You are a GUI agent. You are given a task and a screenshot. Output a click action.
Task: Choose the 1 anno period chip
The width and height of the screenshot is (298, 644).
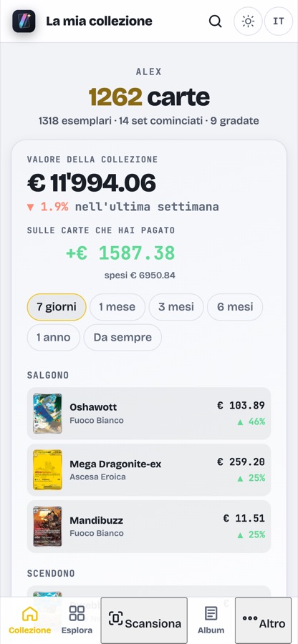[x=54, y=338]
